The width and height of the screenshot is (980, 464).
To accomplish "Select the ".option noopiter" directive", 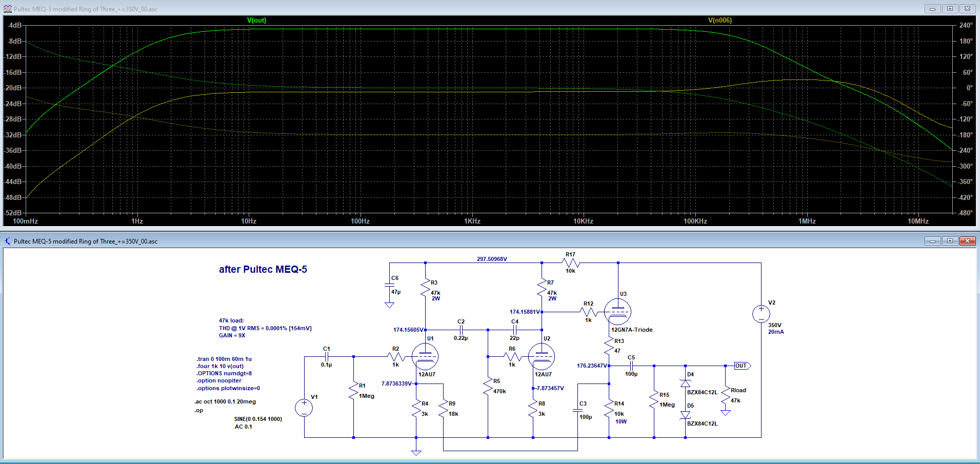I will [219, 380].
